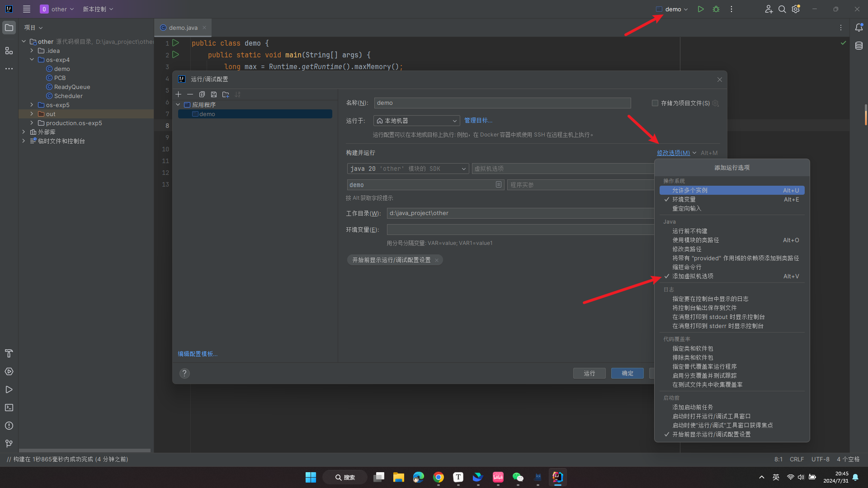Click the run gutter icon on line 1
This screenshot has height=488, width=868.
[x=176, y=43]
